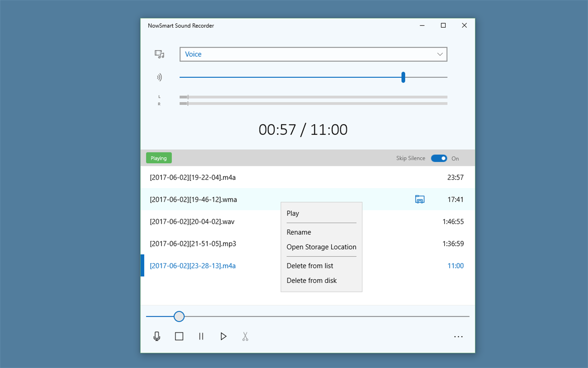Click the volume level slider handle
The width and height of the screenshot is (588, 368).
tap(403, 77)
